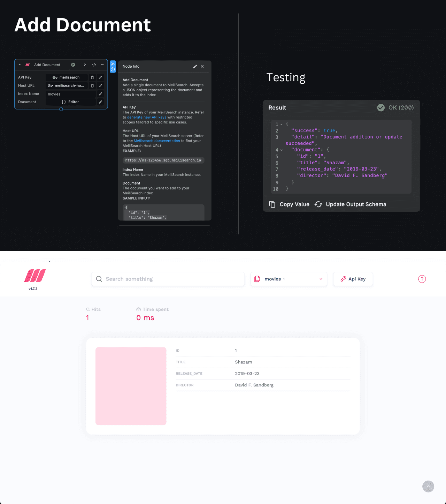
Task: Select the meilisearch-ho... Host URL credential
Action: 67,85
